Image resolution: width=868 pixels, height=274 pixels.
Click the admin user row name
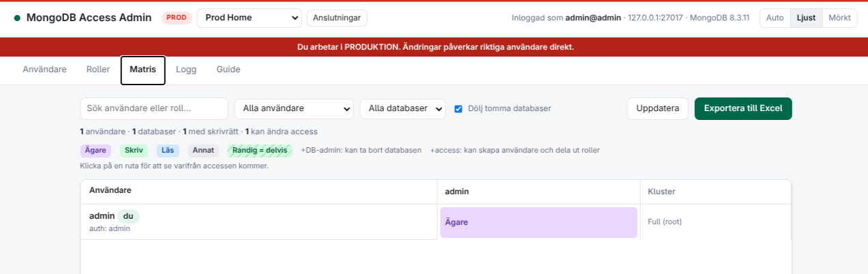pos(102,216)
